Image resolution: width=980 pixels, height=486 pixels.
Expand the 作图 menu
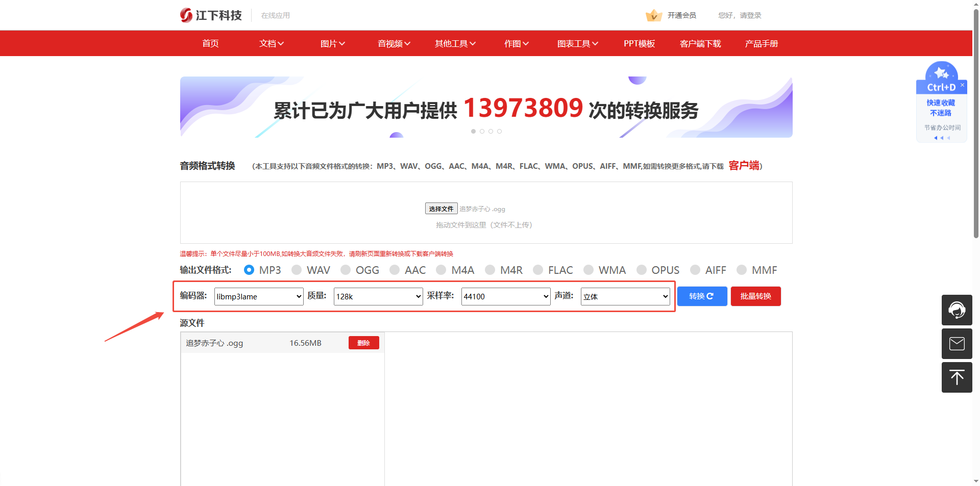pos(517,44)
